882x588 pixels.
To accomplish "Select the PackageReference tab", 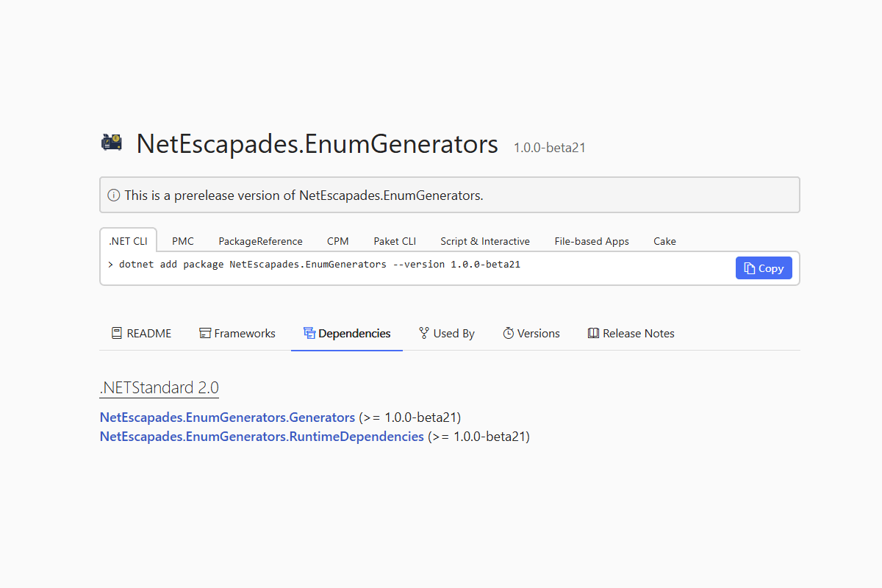I will [260, 241].
